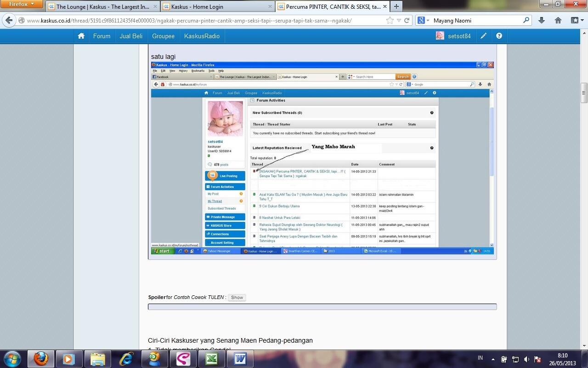The width and height of the screenshot is (588, 368).
Task: Close The Lounge | Kaskus tab
Action: click(x=154, y=7)
